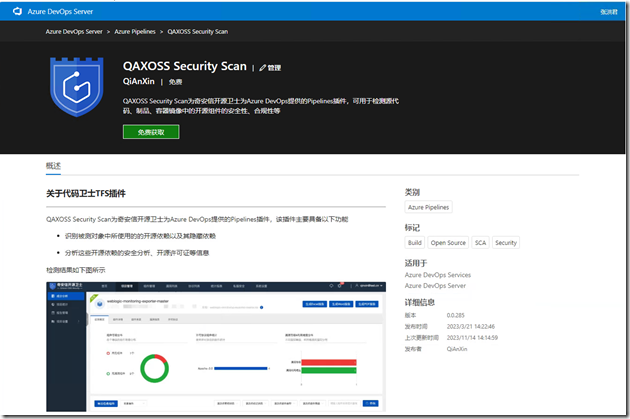The height and width of the screenshot is (419, 630).
Task: Click Azure DevOps Services text
Action: [x=438, y=275]
